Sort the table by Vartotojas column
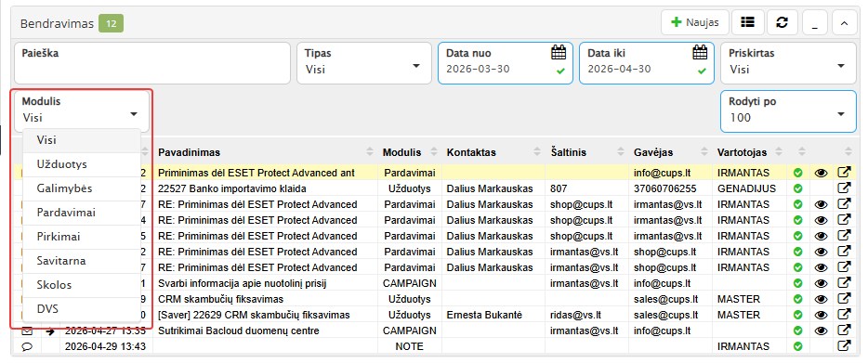 (750, 152)
